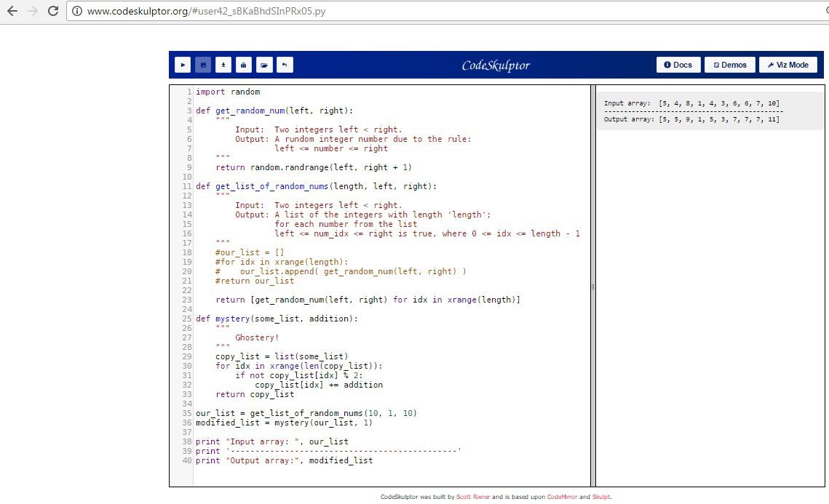829x504 pixels.
Task: Load a file with the open-folder icon
Action: [263, 65]
